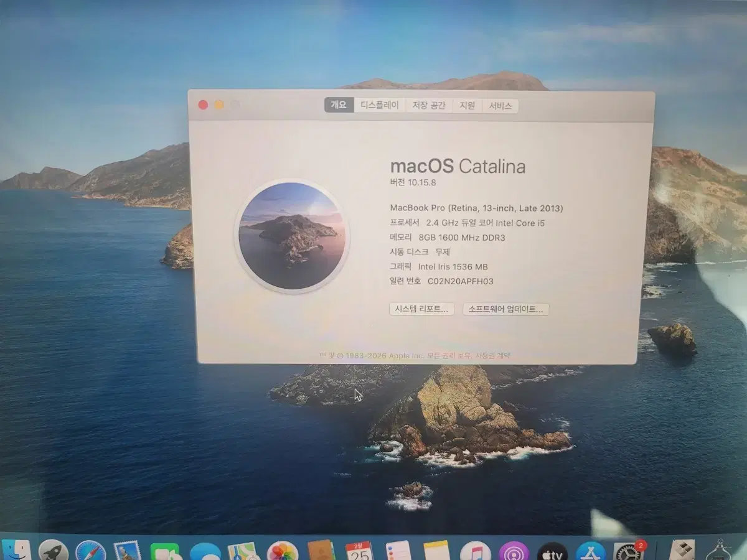This screenshot has height=560, width=747.
Task: Select the 개요 tab
Action: (339, 105)
